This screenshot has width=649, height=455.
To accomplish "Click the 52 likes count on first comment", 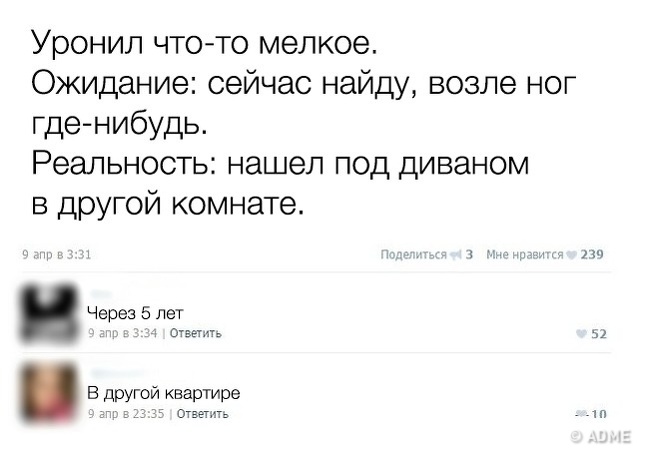I will point(599,335).
